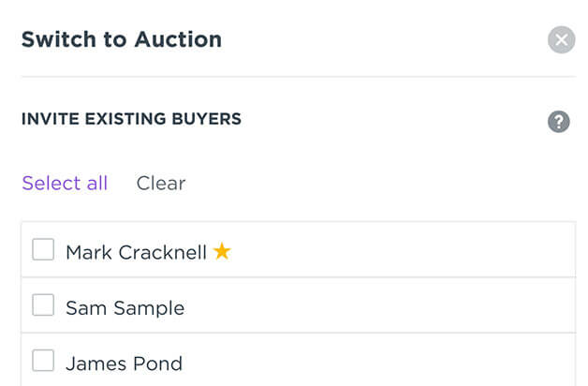This screenshot has height=386, width=588.
Task: Invite Mark Cracknell by checking his box
Action: 43,249
